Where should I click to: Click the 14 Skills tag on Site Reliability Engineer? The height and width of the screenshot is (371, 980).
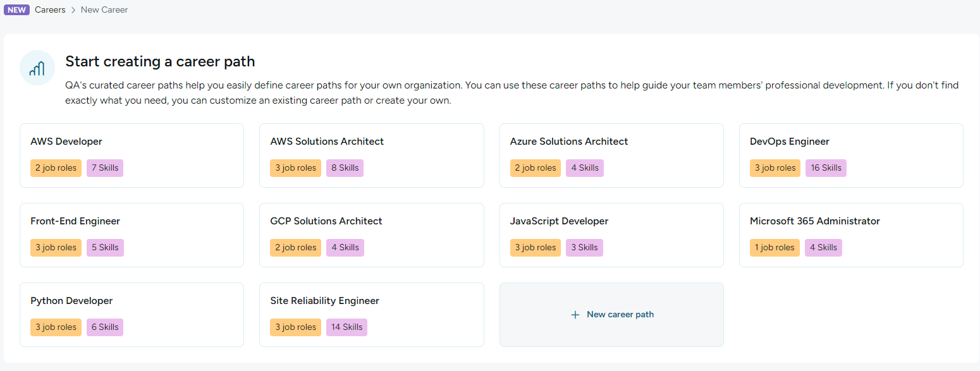pos(346,327)
